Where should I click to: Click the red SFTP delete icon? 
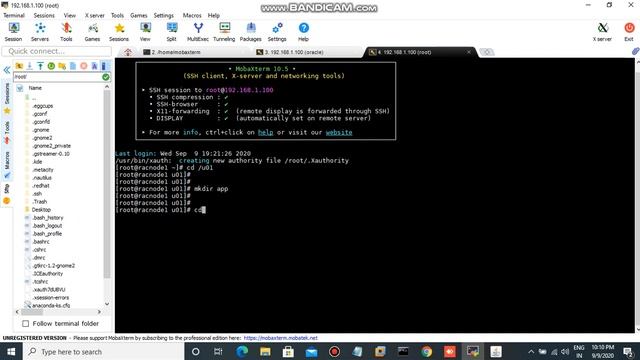point(84,66)
